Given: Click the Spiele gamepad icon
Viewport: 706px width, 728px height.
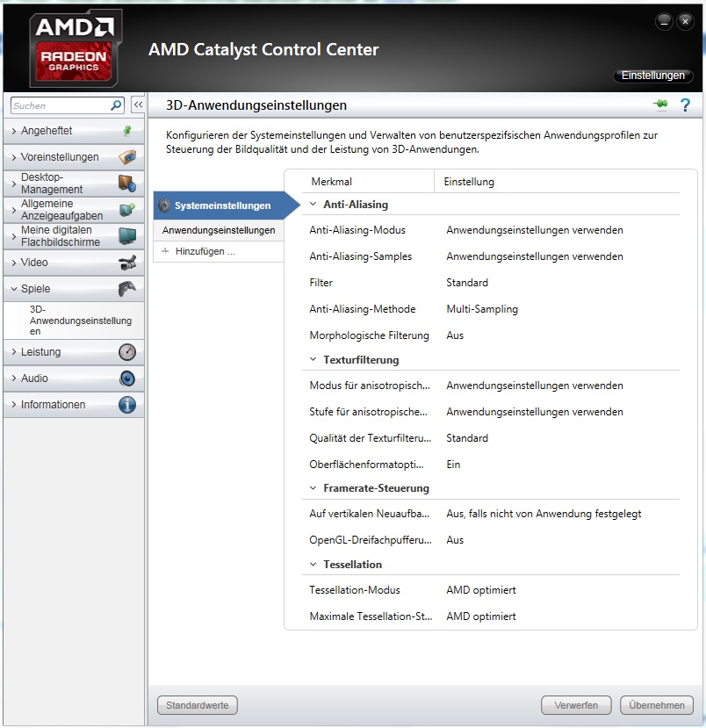Looking at the screenshot, I should (127, 289).
